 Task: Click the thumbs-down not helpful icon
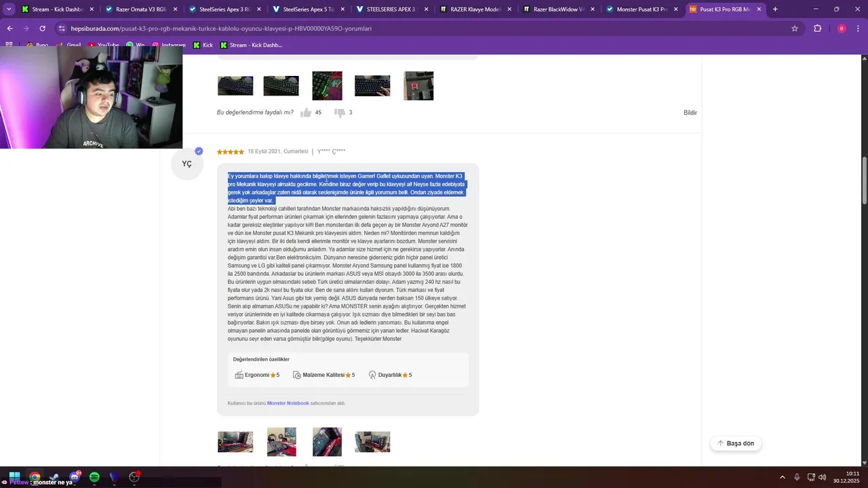pyautogui.click(x=340, y=113)
